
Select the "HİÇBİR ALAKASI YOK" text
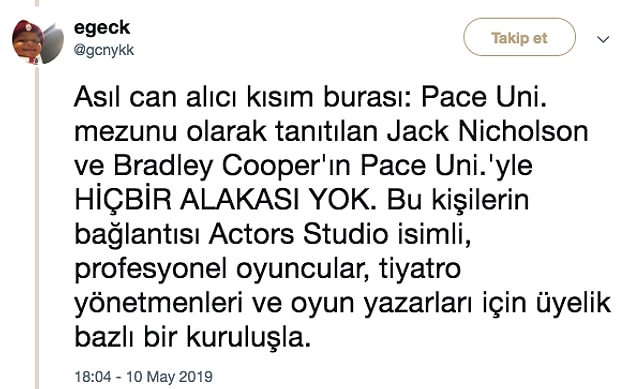[222, 200]
